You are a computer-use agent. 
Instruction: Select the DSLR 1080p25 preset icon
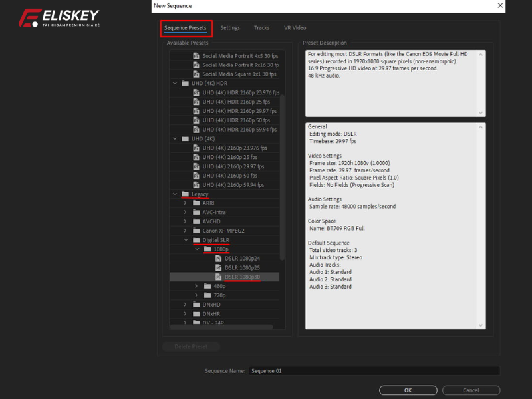point(218,267)
